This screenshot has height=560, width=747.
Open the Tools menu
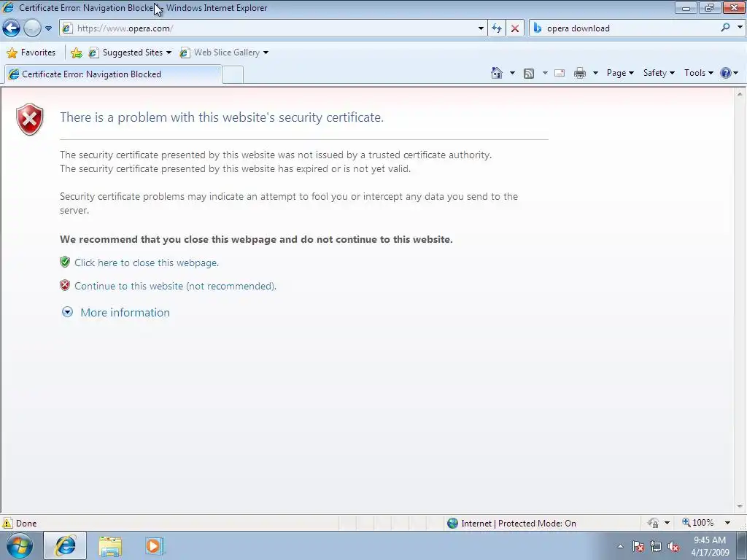click(x=698, y=73)
